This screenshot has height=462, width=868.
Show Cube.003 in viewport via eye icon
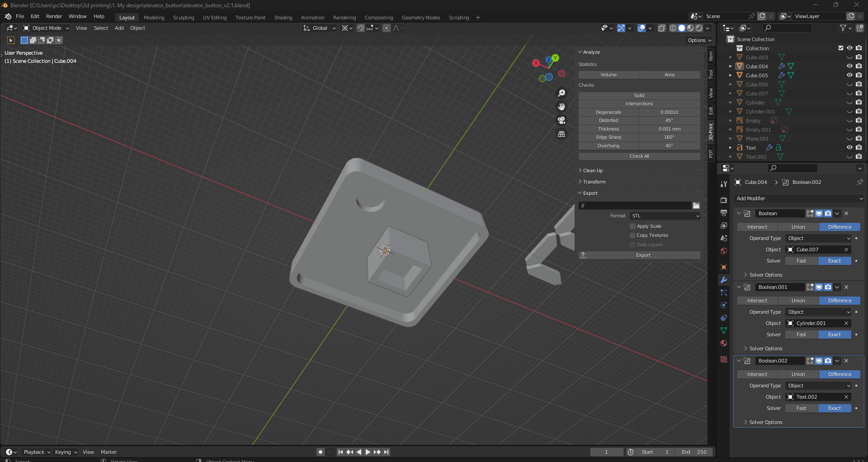coord(849,57)
